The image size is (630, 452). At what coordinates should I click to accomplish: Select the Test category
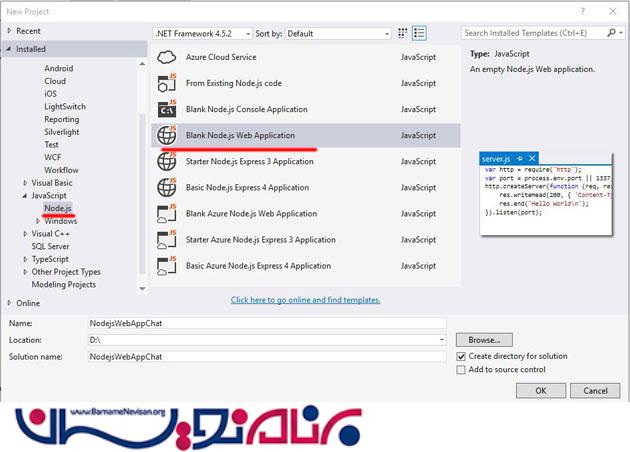[51, 145]
